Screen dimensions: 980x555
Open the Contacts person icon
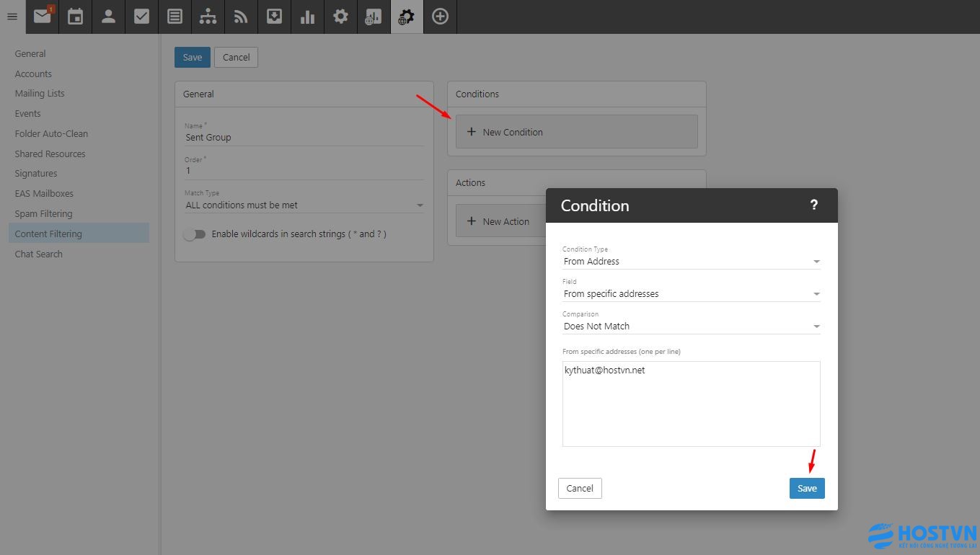(x=108, y=17)
